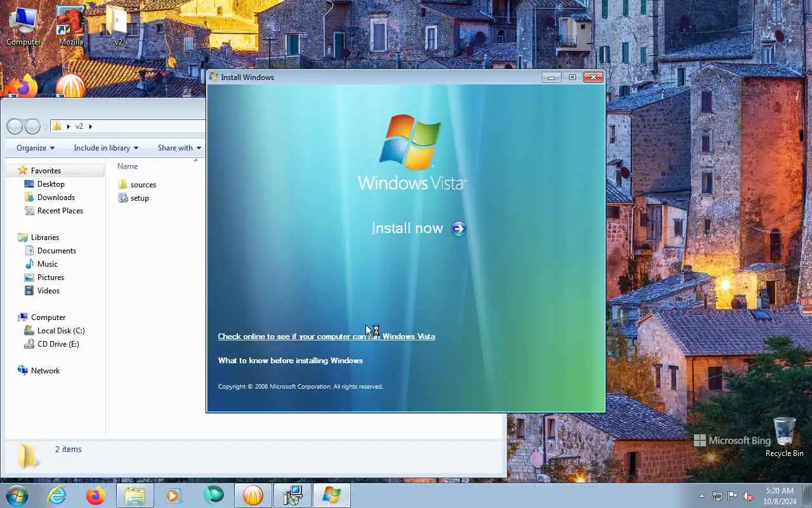Open the Computer desktop icon
The height and width of the screenshot is (508, 812).
tap(23, 26)
